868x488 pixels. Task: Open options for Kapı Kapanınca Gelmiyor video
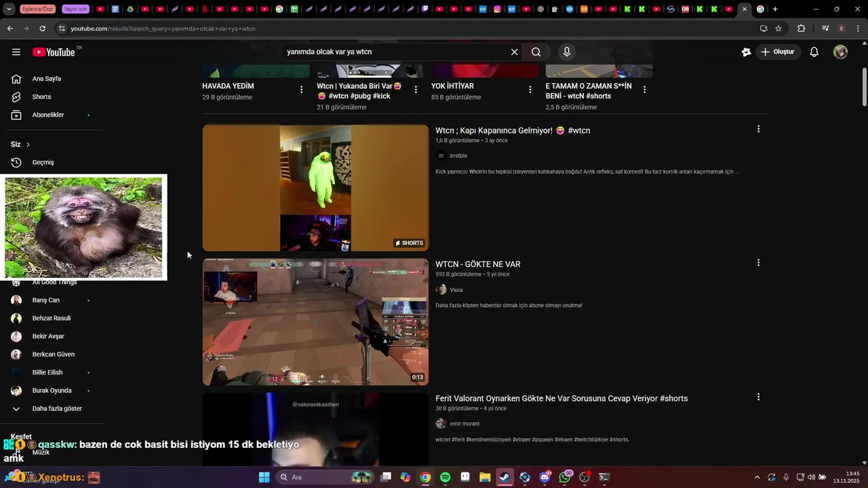pyautogui.click(x=758, y=129)
